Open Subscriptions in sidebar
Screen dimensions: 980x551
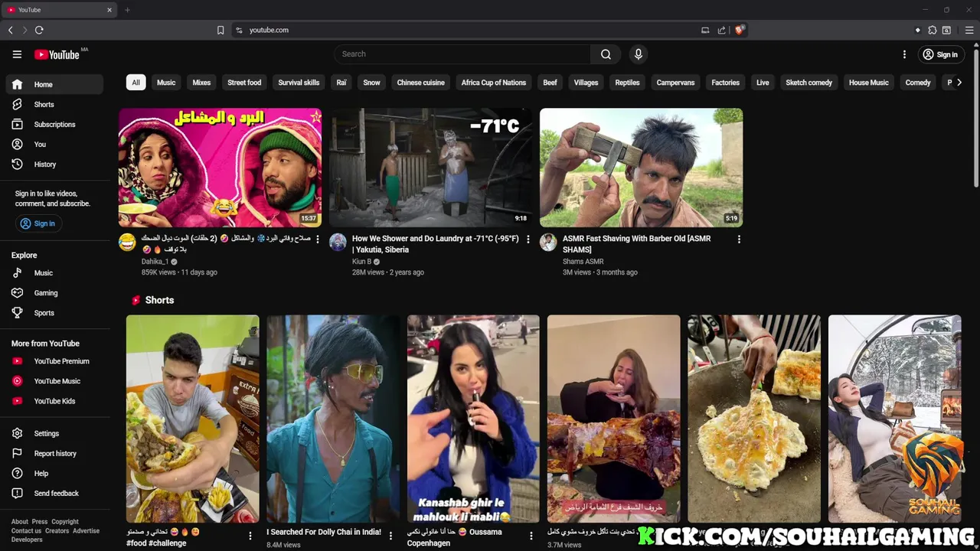54,124
